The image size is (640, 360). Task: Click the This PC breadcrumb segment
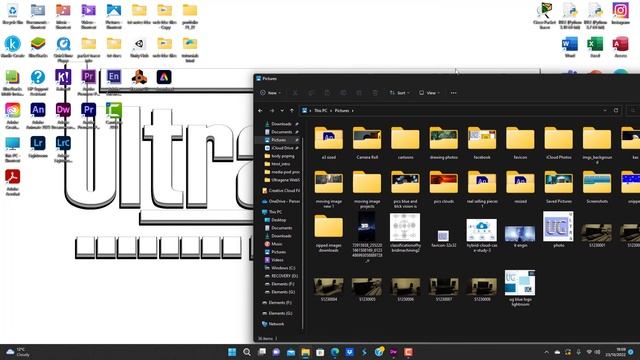(321, 111)
